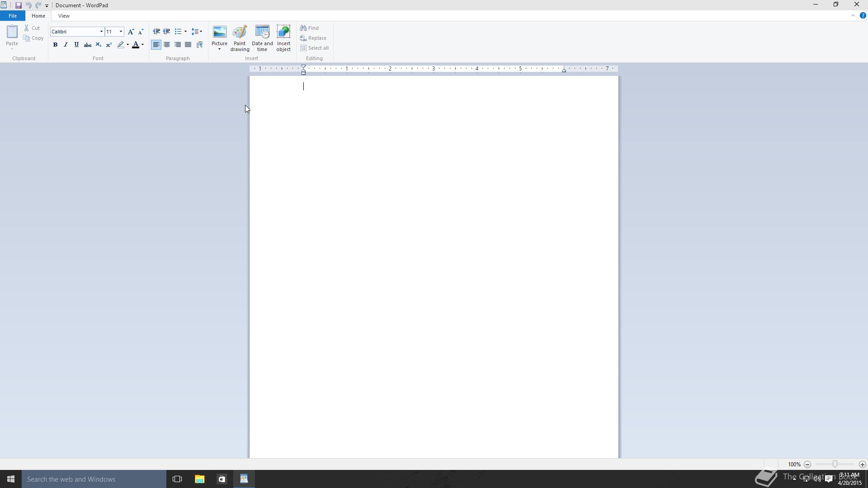Open the font size dropdown arrow

(121, 32)
